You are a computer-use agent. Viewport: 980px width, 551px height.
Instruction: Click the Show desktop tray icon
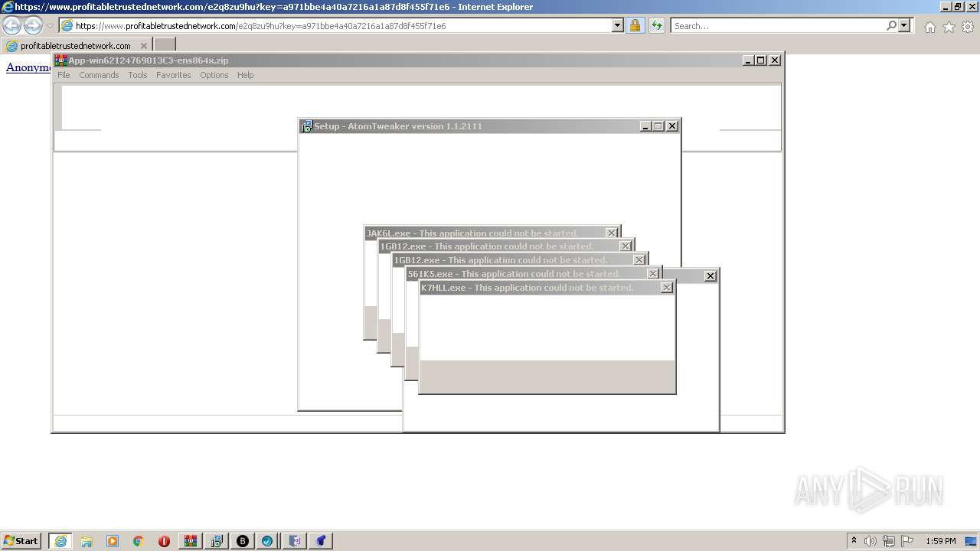(972, 541)
